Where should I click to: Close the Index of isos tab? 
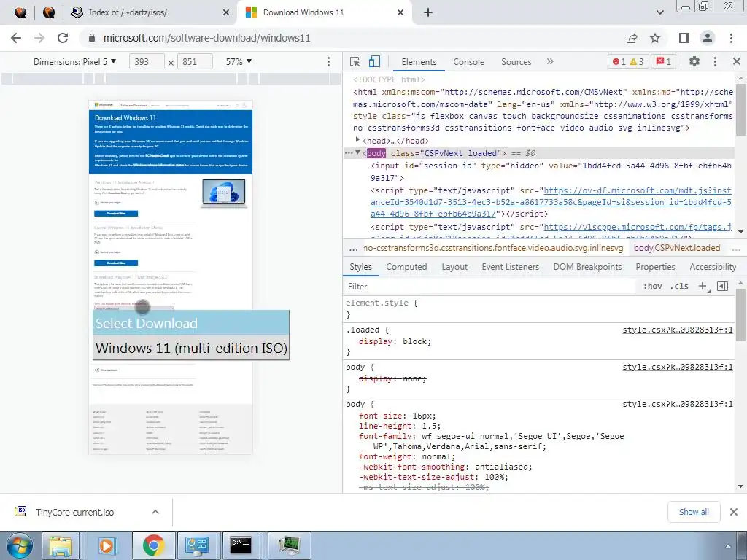pyautogui.click(x=226, y=12)
